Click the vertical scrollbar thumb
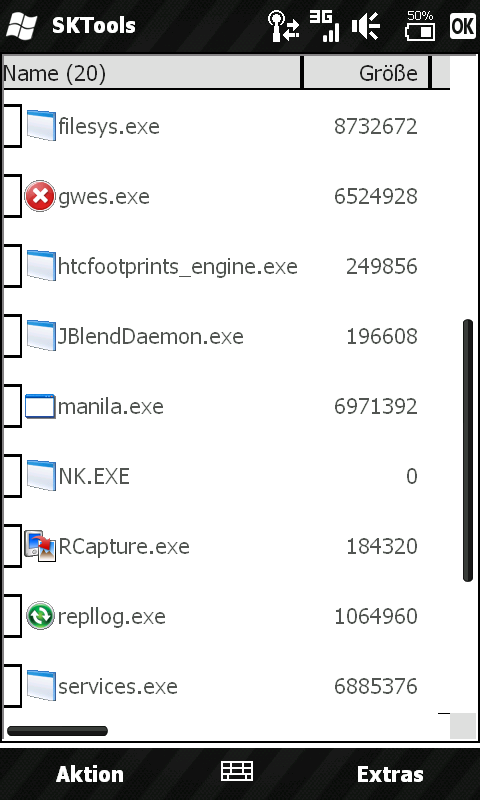This screenshot has width=480, height=800. click(468, 451)
